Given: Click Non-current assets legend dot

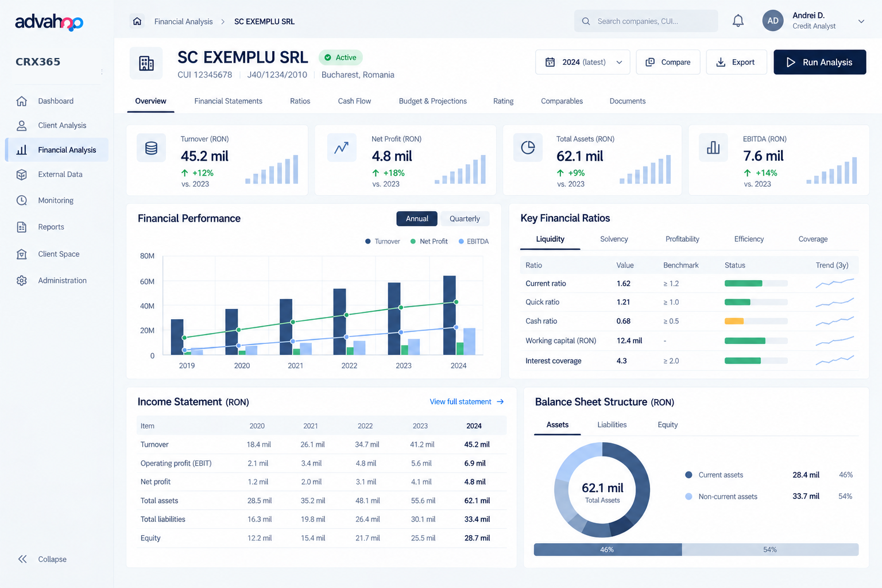Looking at the screenshot, I should (688, 497).
